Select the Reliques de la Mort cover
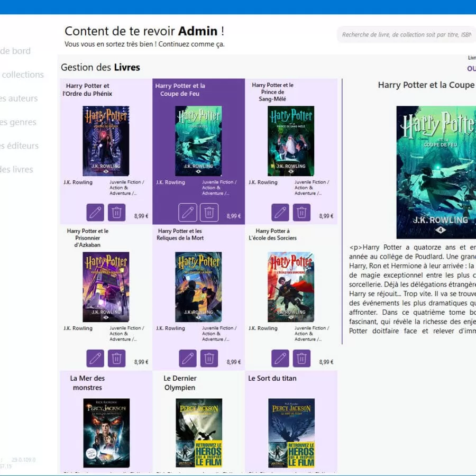Viewport: 476px width, 476px height. coord(198,287)
